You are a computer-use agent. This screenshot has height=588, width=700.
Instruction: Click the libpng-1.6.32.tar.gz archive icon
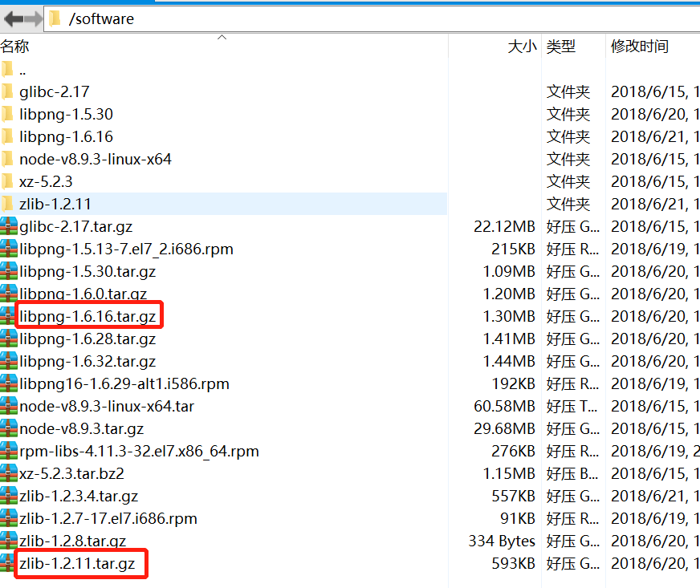coord(9,361)
